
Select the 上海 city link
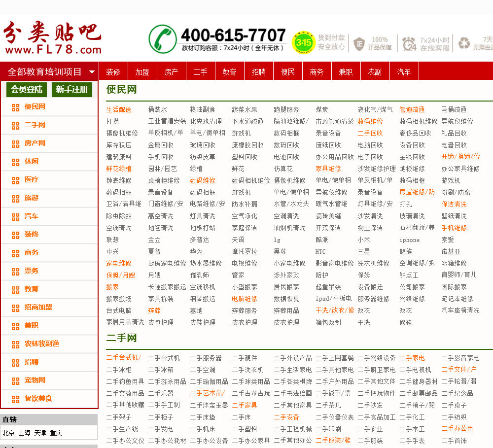pos(24,433)
